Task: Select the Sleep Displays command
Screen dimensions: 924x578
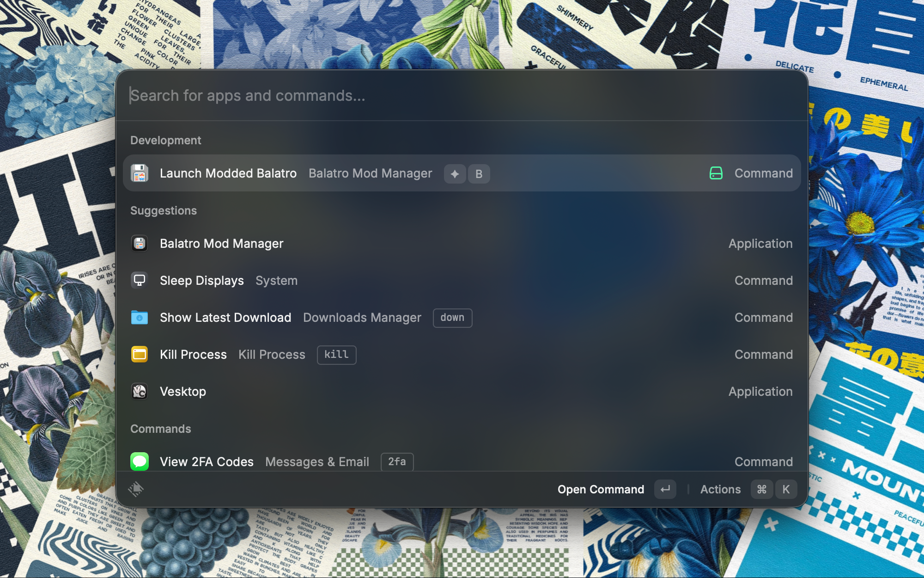Action: click(x=462, y=281)
